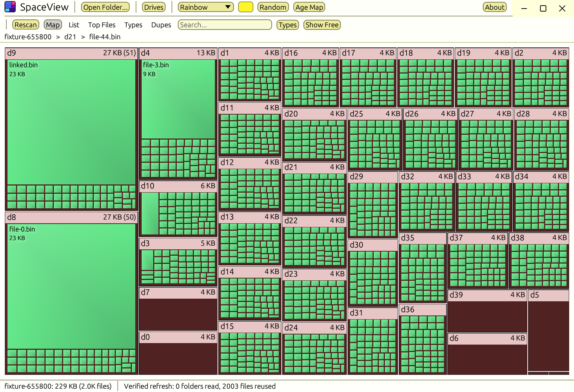Maximize the SpaceView window
574x392 pixels.
click(543, 8)
